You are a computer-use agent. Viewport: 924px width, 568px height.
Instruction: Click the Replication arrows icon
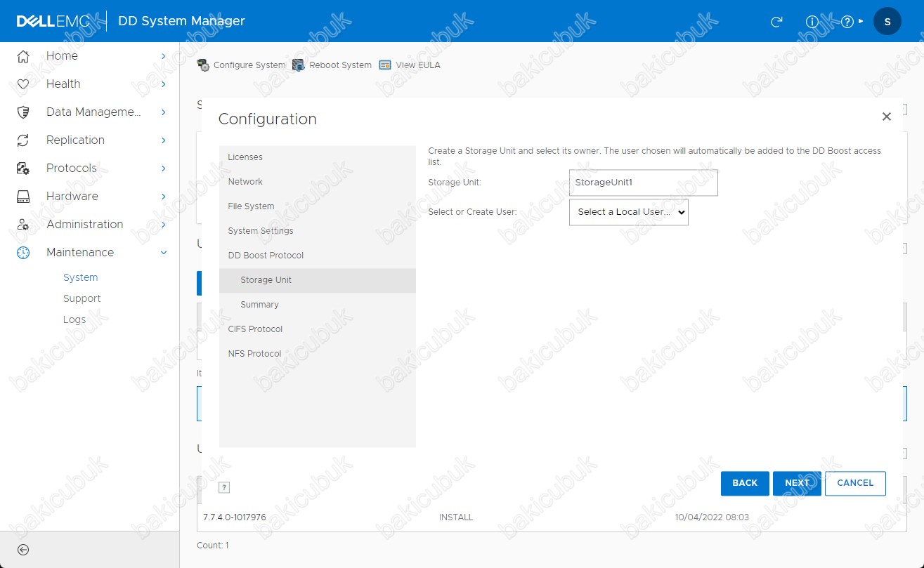pyautogui.click(x=23, y=140)
